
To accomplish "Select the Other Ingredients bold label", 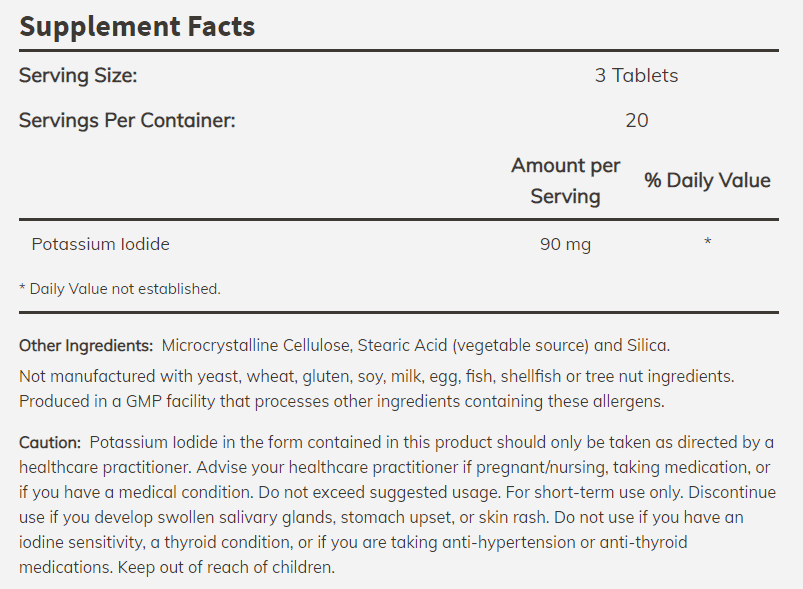I will click(x=86, y=346).
